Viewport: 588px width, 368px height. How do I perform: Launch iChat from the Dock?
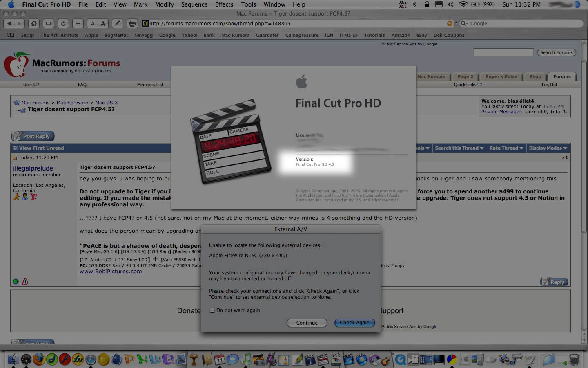pyautogui.click(x=233, y=359)
